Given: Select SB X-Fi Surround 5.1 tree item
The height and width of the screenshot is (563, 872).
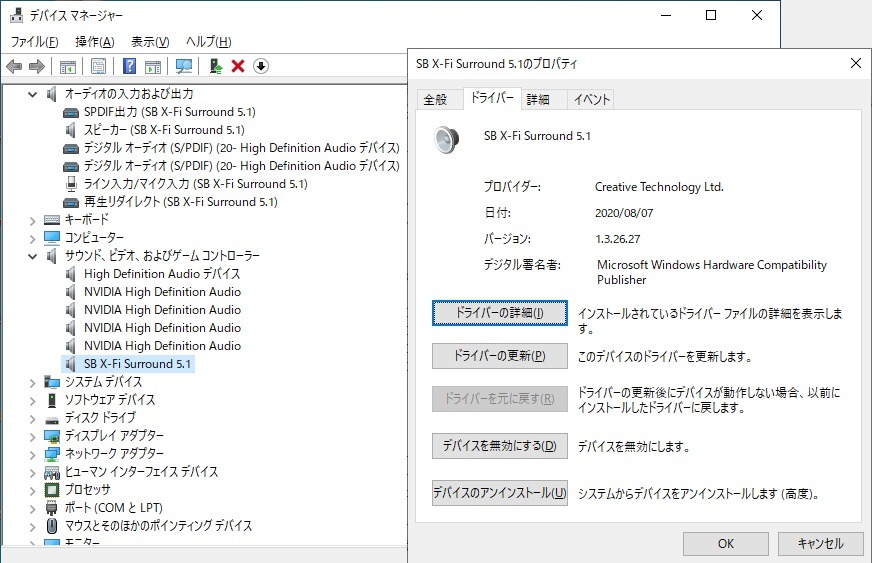Looking at the screenshot, I should coord(137,364).
